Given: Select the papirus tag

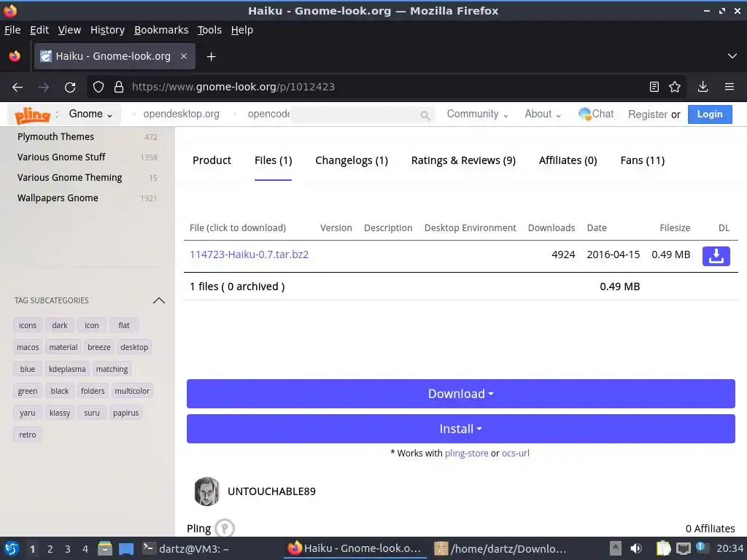Looking at the screenshot, I should [x=125, y=413].
